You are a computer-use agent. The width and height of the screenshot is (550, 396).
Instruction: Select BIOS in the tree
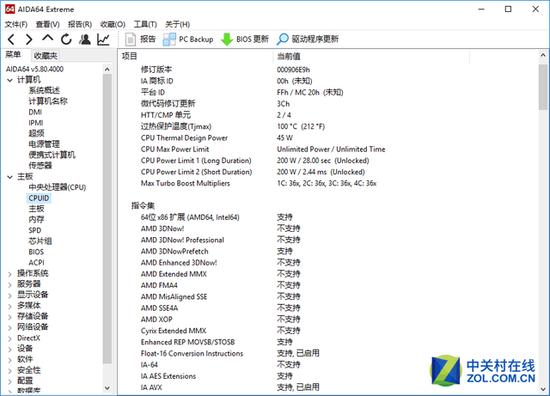click(36, 252)
